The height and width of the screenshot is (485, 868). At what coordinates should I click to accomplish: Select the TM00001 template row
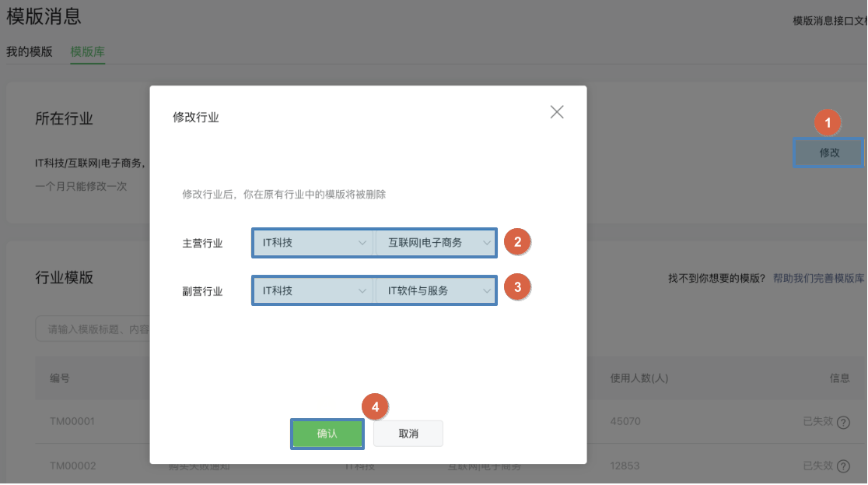tap(72, 422)
